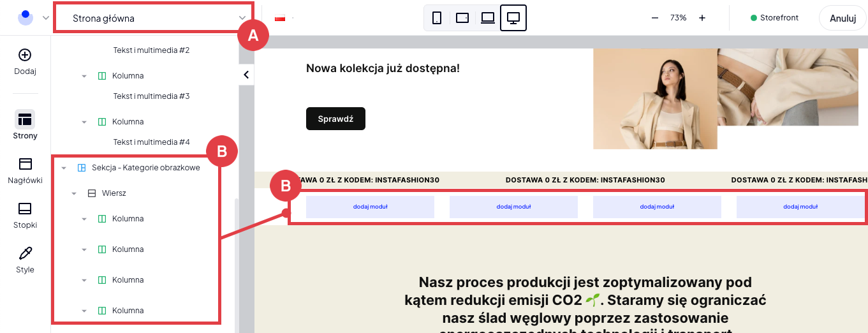
Task: Open the Style brush section
Action: coord(26,260)
